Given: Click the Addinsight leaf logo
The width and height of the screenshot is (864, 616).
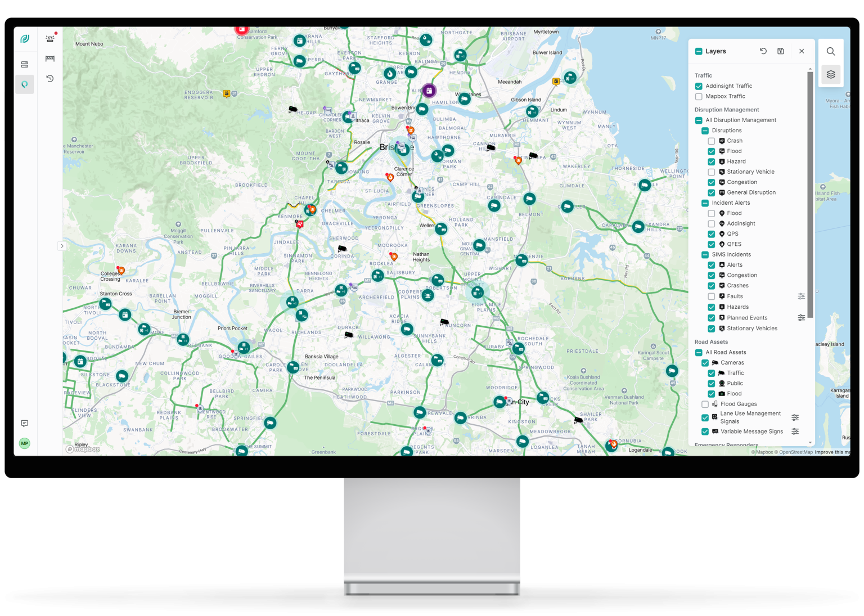Looking at the screenshot, I should click(25, 39).
